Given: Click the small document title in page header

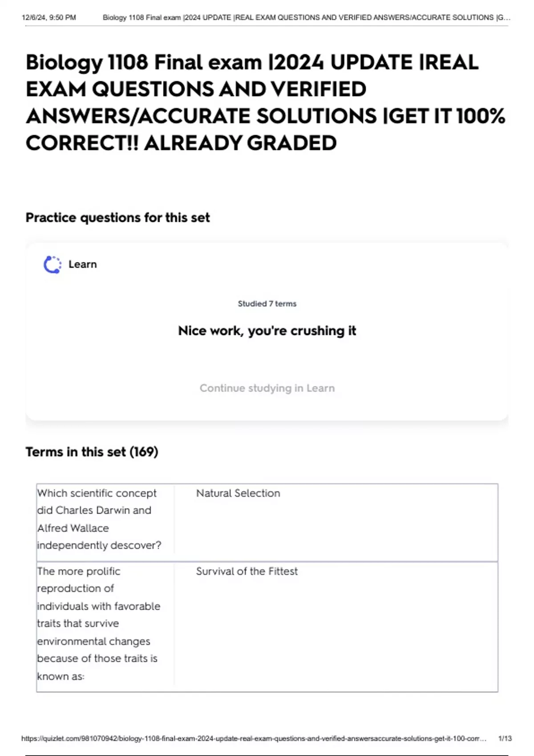Looking at the screenshot, I should click(306, 18).
